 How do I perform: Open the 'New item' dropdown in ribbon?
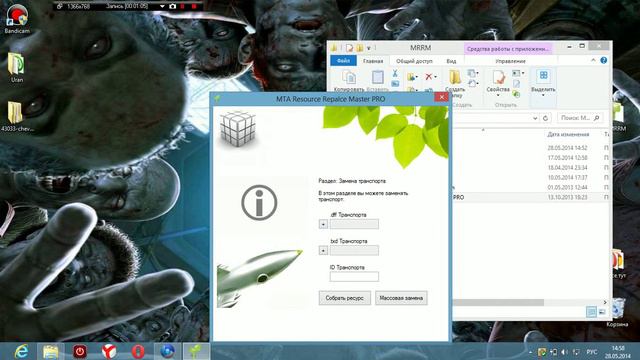coord(473,73)
